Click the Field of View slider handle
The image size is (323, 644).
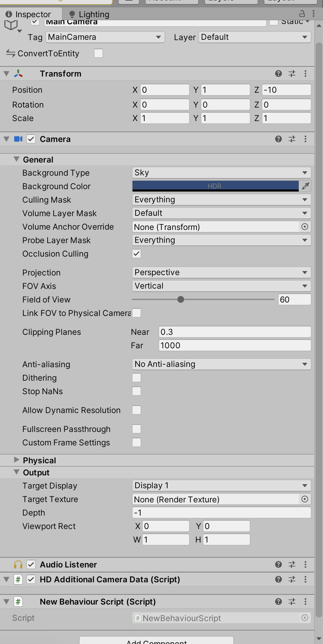tap(181, 299)
